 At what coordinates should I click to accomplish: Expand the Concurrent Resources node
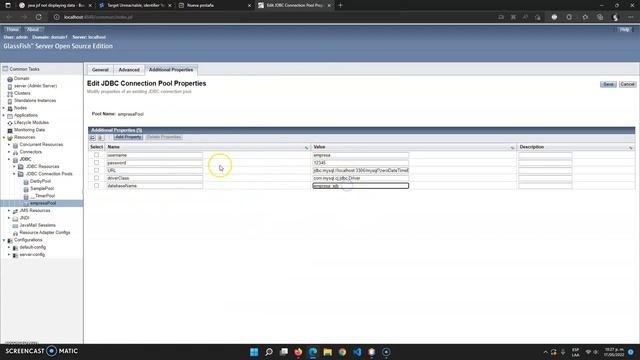pos(9,145)
